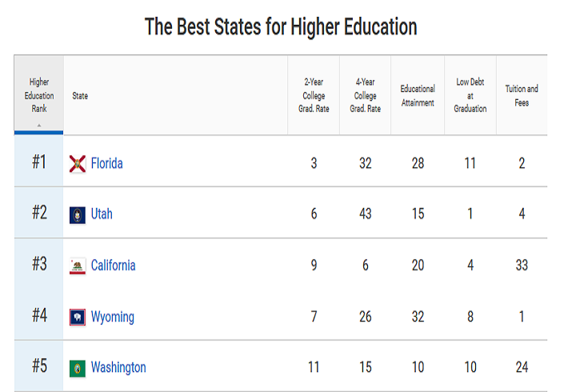Click the California state flag icon

tap(78, 266)
